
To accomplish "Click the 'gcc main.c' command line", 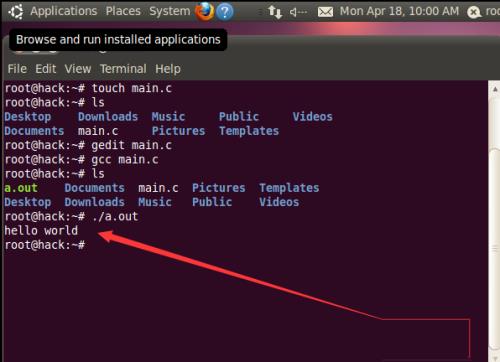I will [x=81, y=160].
